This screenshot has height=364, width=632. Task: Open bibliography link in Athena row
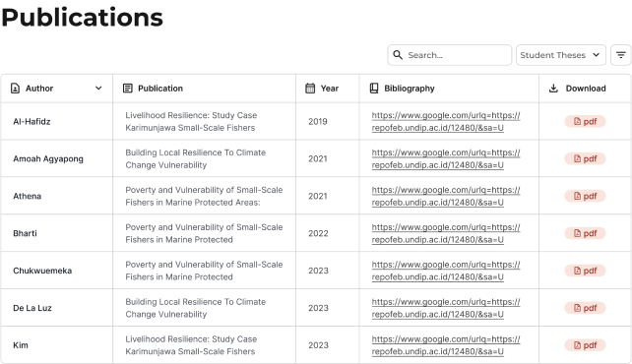point(446,196)
